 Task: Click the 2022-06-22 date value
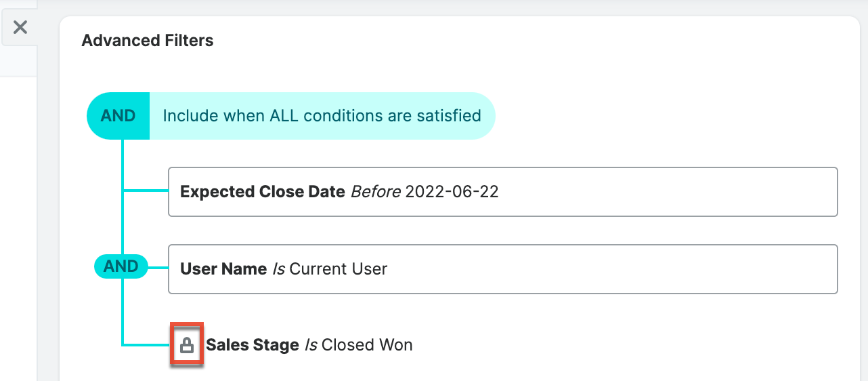click(x=452, y=192)
